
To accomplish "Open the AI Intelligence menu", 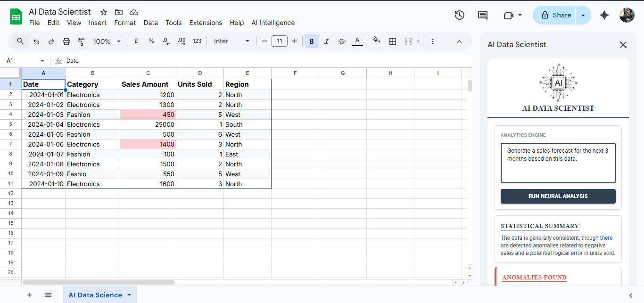I will (x=273, y=23).
